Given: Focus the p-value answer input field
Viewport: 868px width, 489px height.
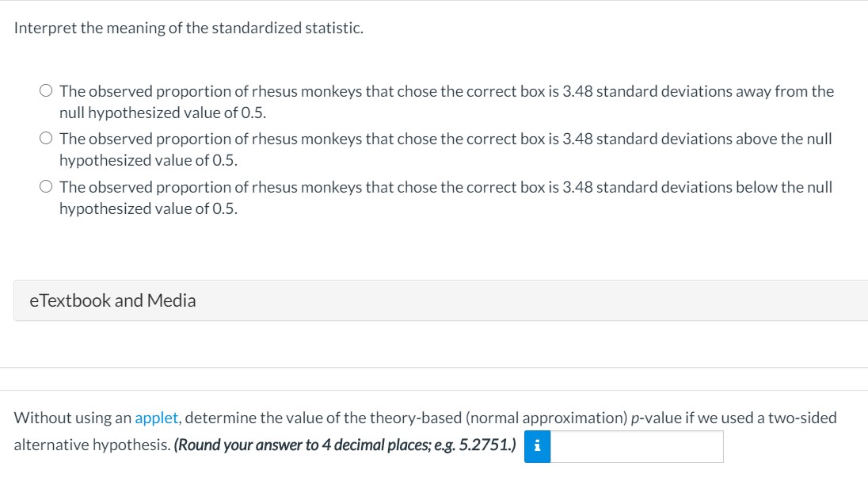Looking at the screenshot, I should (637, 446).
